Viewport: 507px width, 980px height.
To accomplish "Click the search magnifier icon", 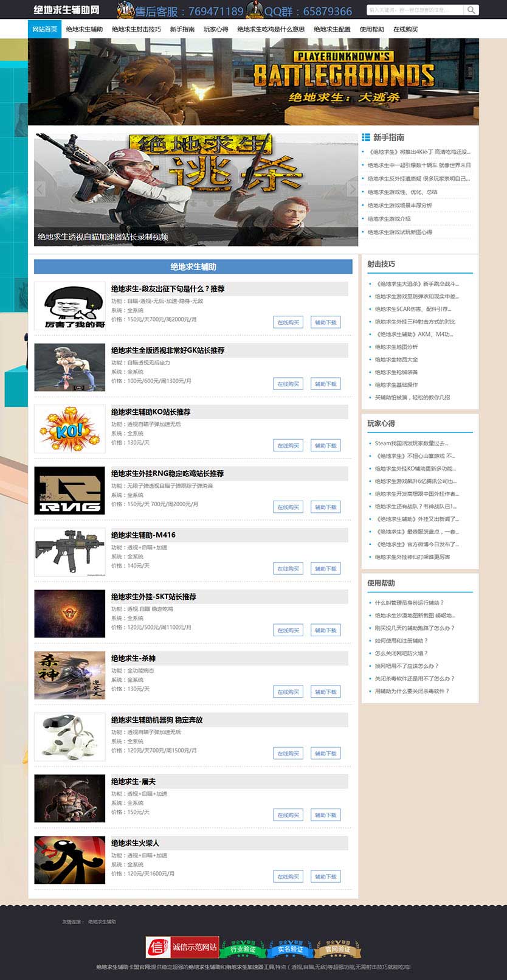I will click(471, 10).
